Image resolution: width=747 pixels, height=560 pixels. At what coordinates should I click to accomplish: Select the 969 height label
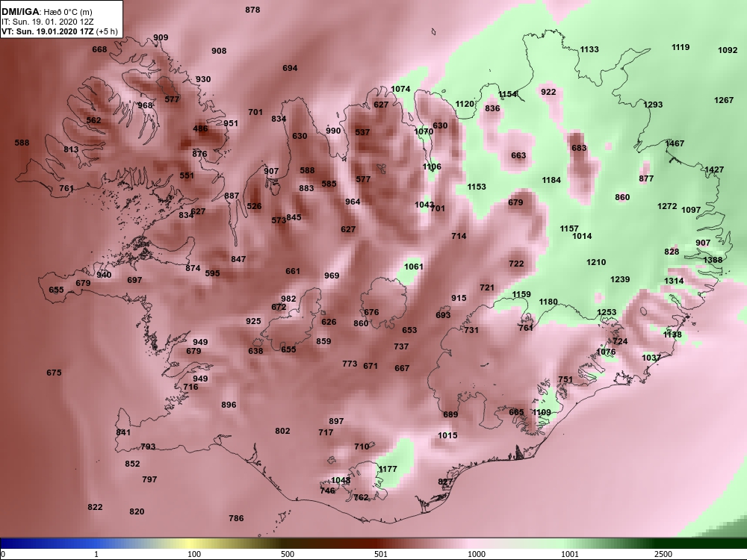pyautogui.click(x=332, y=276)
